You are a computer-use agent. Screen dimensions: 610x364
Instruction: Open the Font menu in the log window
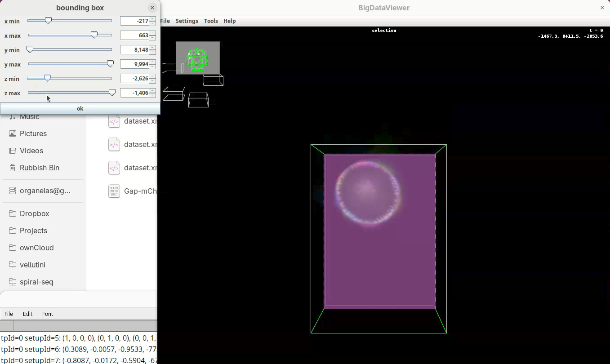point(47,314)
